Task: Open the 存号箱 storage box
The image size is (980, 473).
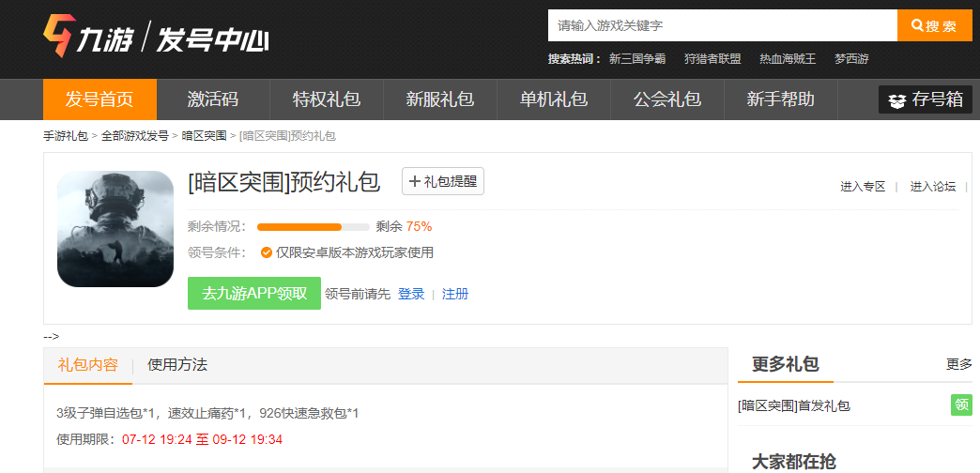Action: pos(925,99)
